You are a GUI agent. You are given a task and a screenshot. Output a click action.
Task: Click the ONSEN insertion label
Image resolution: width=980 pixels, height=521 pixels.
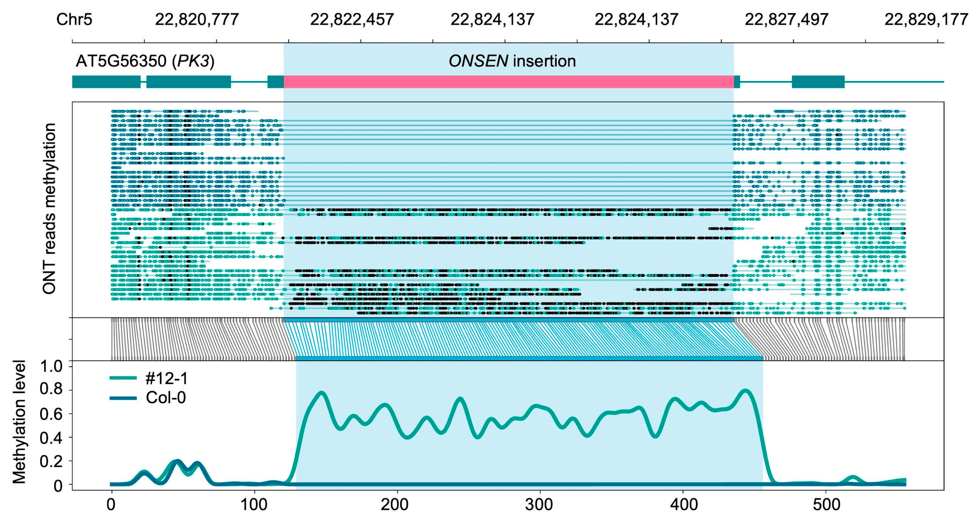512,61
